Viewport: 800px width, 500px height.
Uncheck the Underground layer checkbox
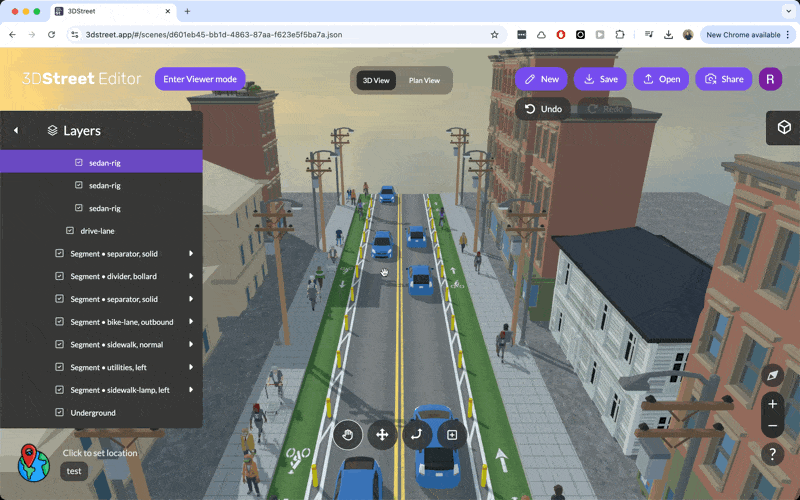60,413
